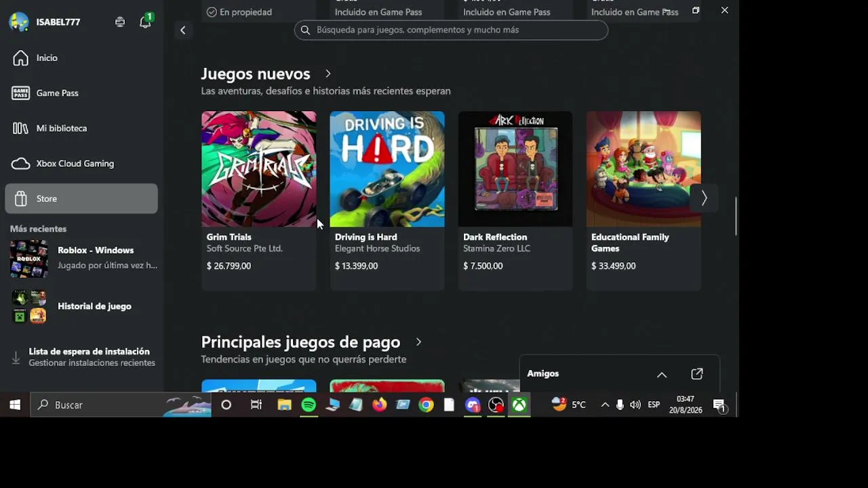
Task: Click Elegant Horse Studios publisher name
Action: 377,249
